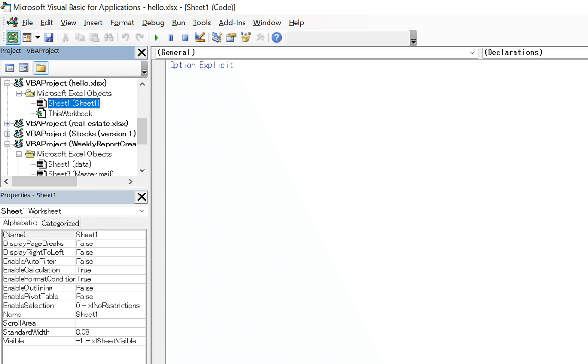Close the Properties - Sheet1 panel

tap(142, 197)
